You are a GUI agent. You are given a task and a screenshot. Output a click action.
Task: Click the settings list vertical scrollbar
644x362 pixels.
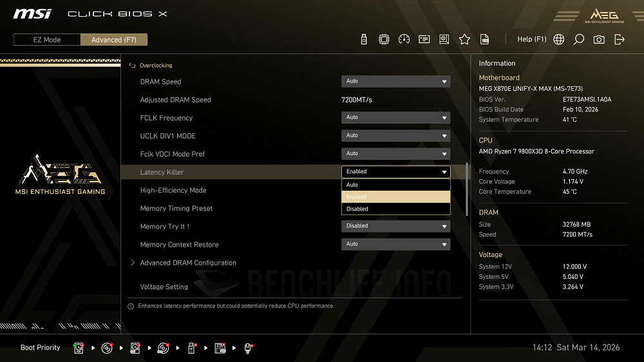tap(467, 189)
